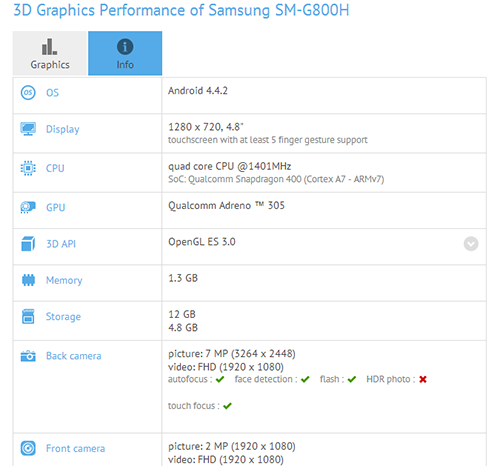
Task: Click the Back camera icon
Action: (28, 356)
